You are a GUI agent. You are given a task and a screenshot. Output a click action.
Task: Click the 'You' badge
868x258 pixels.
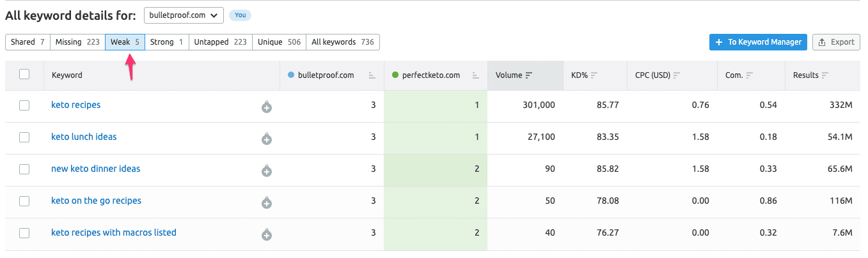(240, 15)
